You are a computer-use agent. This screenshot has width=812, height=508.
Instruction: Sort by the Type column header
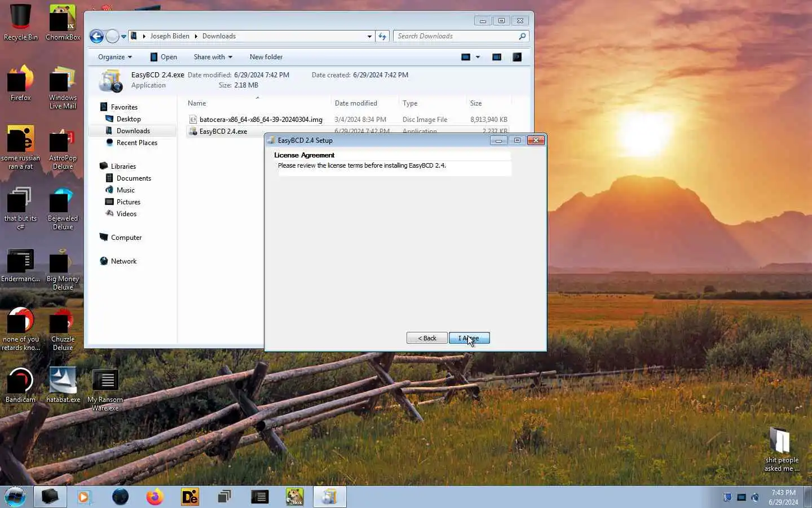(x=432, y=103)
